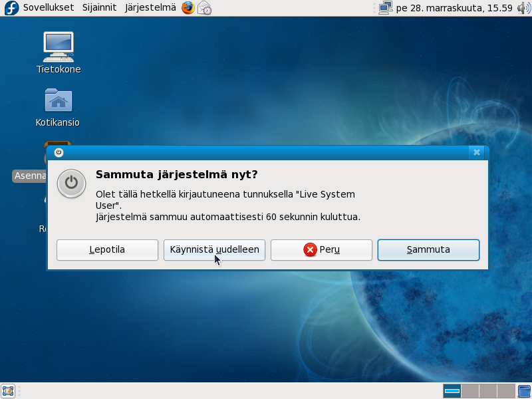Viewport: 532px width, 399px height.
Task: Click the Käynnistä uudelleen button
Action: click(215, 250)
